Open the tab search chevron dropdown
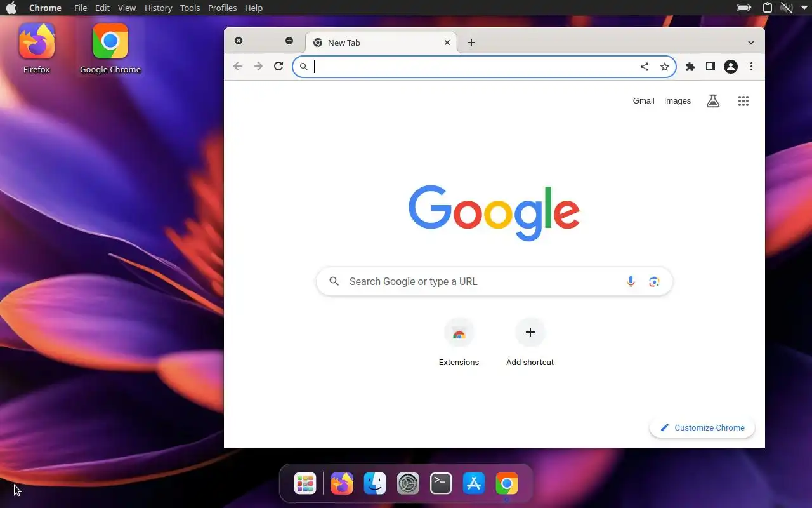812x508 pixels. [751, 43]
